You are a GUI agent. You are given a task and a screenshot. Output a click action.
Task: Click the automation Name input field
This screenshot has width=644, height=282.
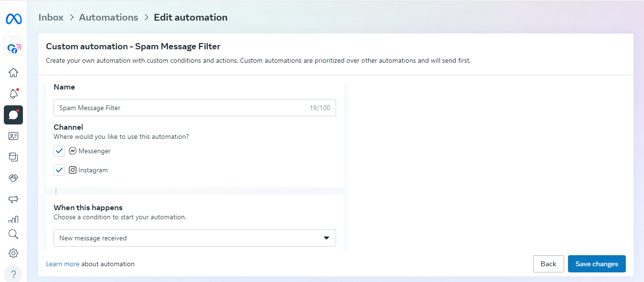[191, 107]
